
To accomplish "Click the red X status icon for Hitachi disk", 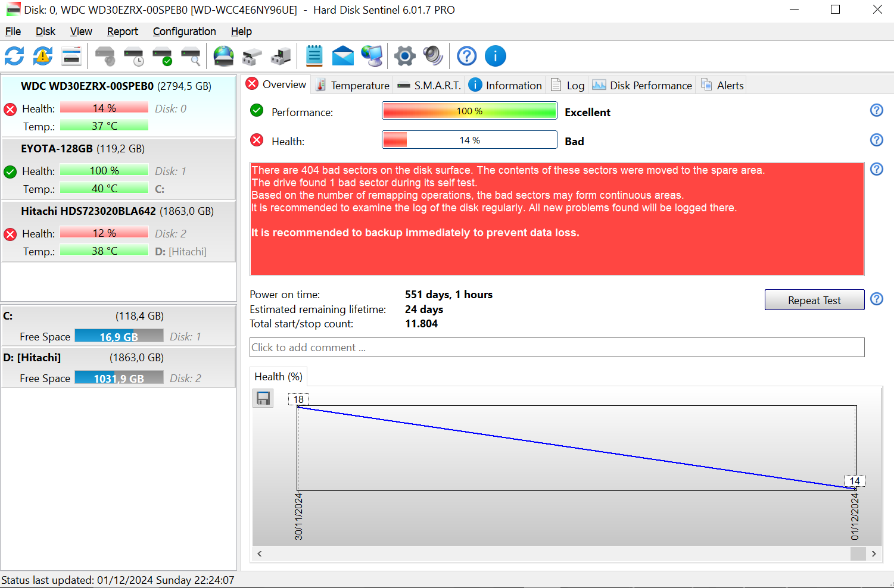I will [x=10, y=234].
